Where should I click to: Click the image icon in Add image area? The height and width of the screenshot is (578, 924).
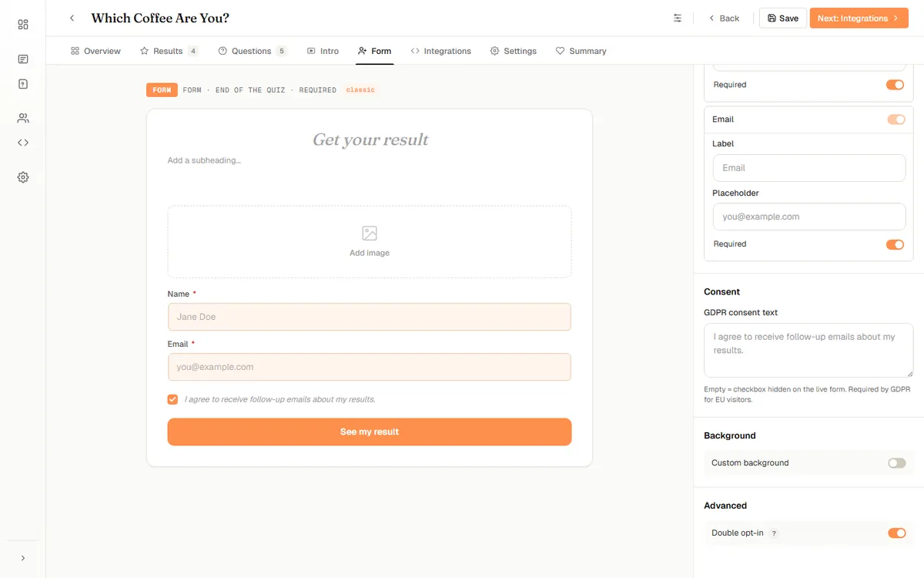click(370, 234)
